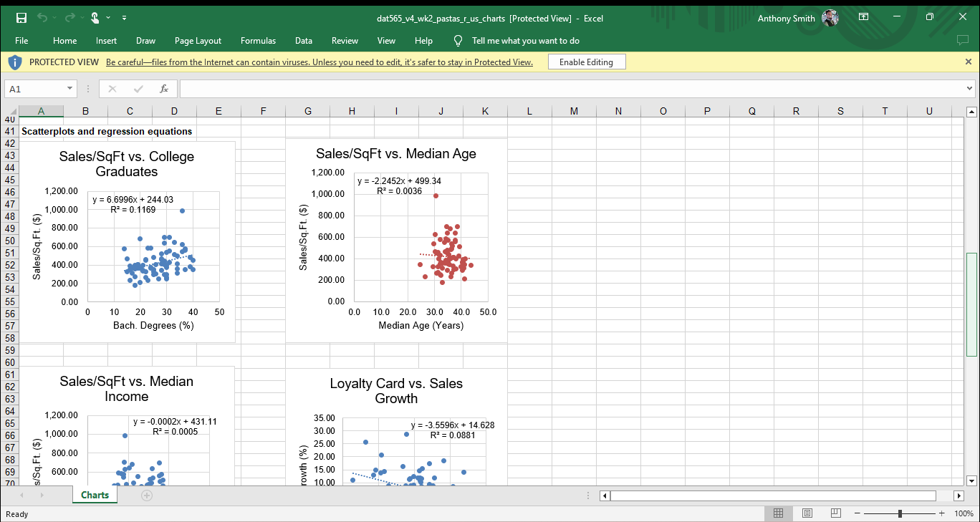Expand the formula bar chevron
Screen dimensions: 980x522
(x=970, y=89)
